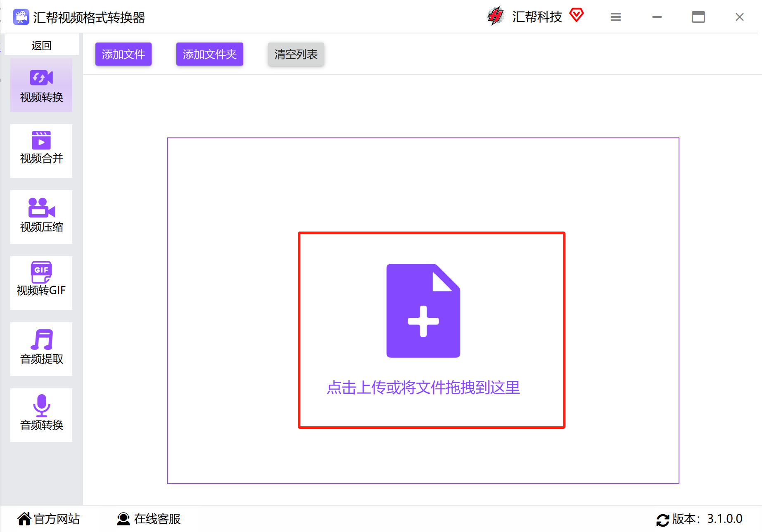Open the 音频提取 music note icon
Image resolution: width=762 pixels, height=532 pixels.
click(42, 340)
